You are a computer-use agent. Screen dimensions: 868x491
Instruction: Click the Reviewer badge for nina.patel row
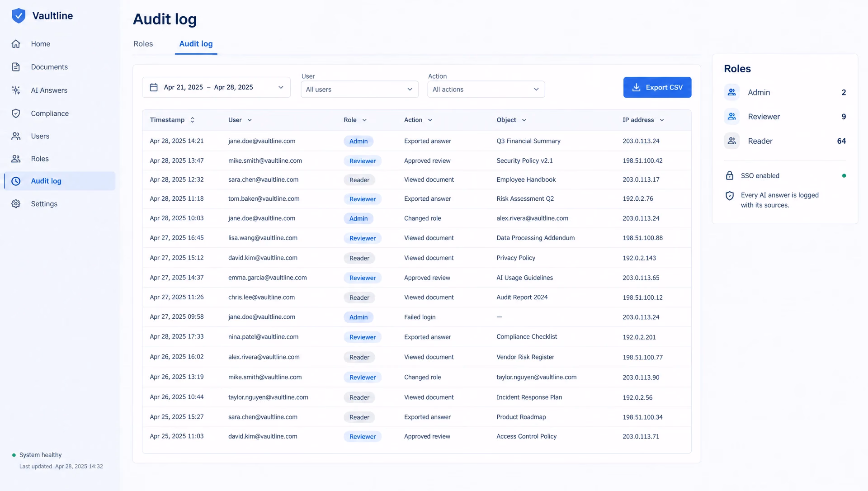pos(363,337)
